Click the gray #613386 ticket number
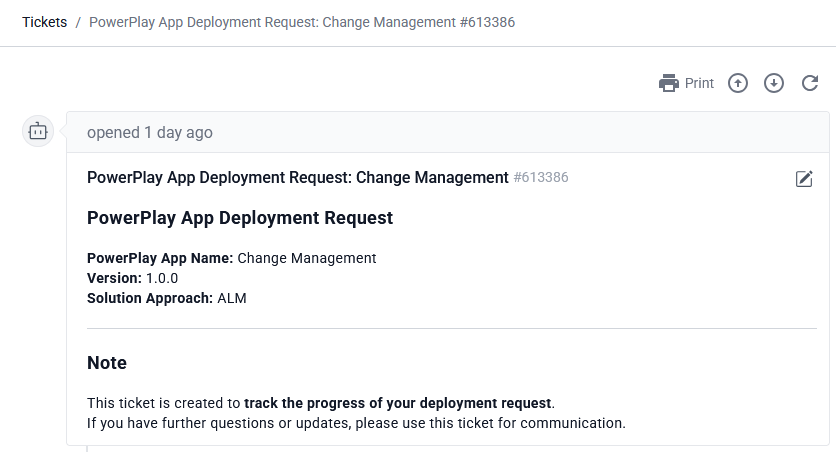 tap(541, 178)
